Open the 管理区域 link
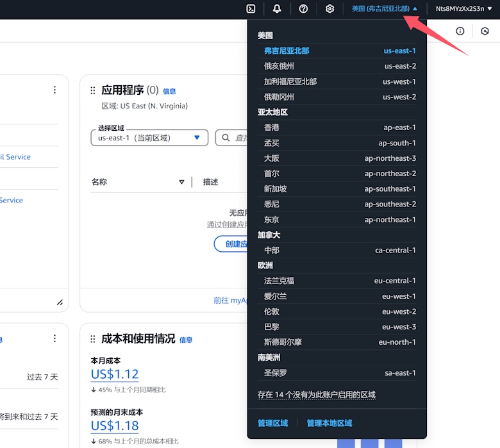This screenshot has width=500, height=448. [272, 423]
